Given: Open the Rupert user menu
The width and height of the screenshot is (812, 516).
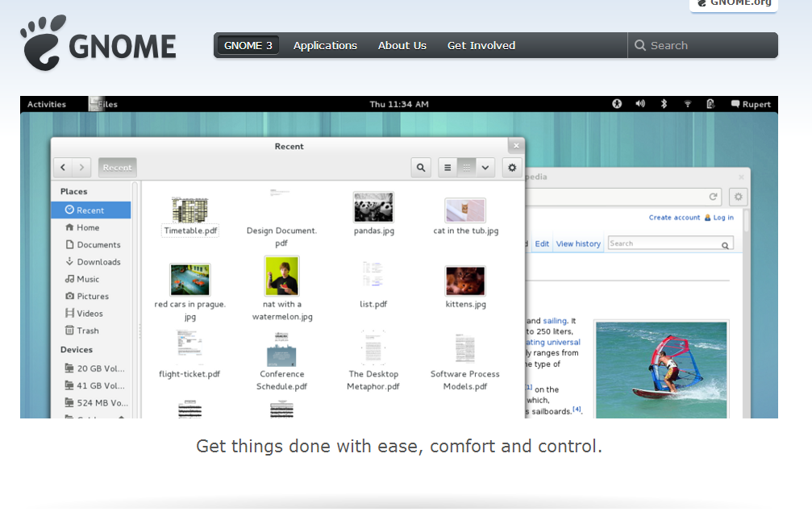Looking at the screenshot, I should 751,104.
